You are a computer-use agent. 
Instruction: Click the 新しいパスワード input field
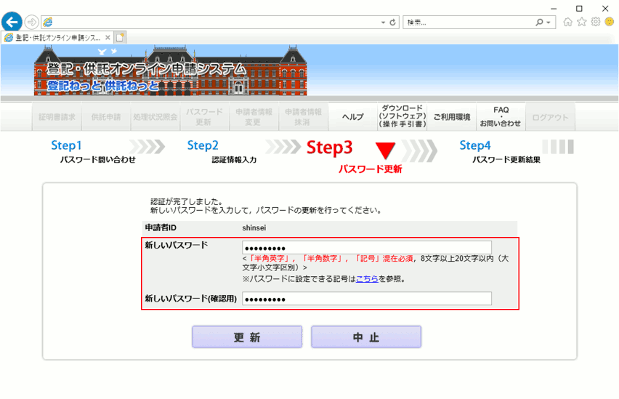[x=367, y=247]
